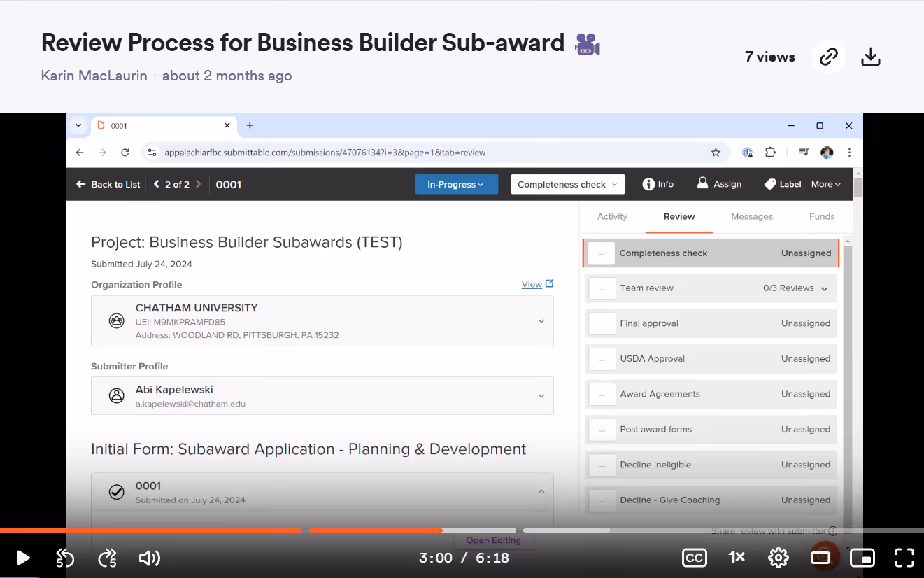Click the download icon at the top right

click(x=870, y=57)
